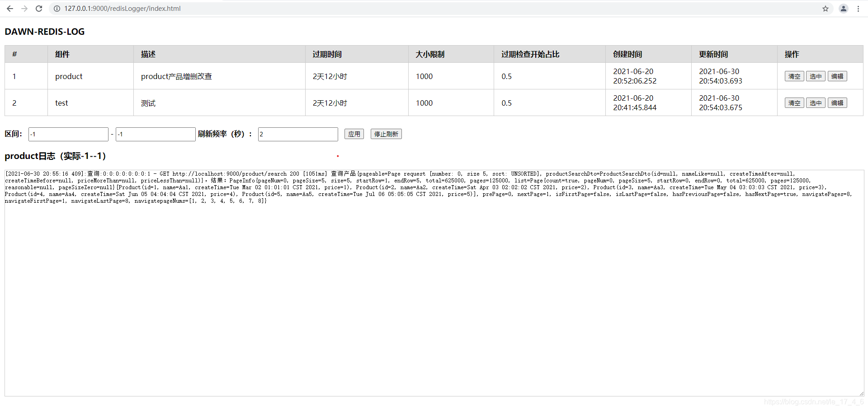Click the browser forward arrow
Screen dimensions: 868x410
[24, 9]
